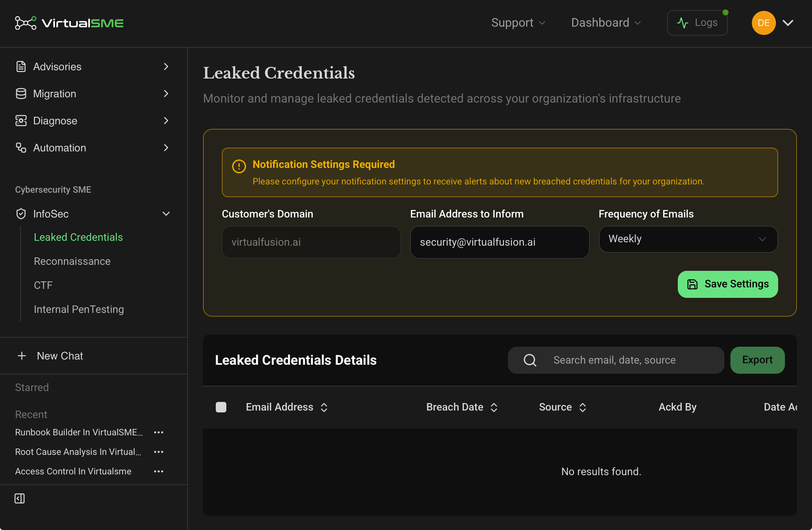
Task: Open the Frequency of Emails dropdown
Action: (688, 239)
